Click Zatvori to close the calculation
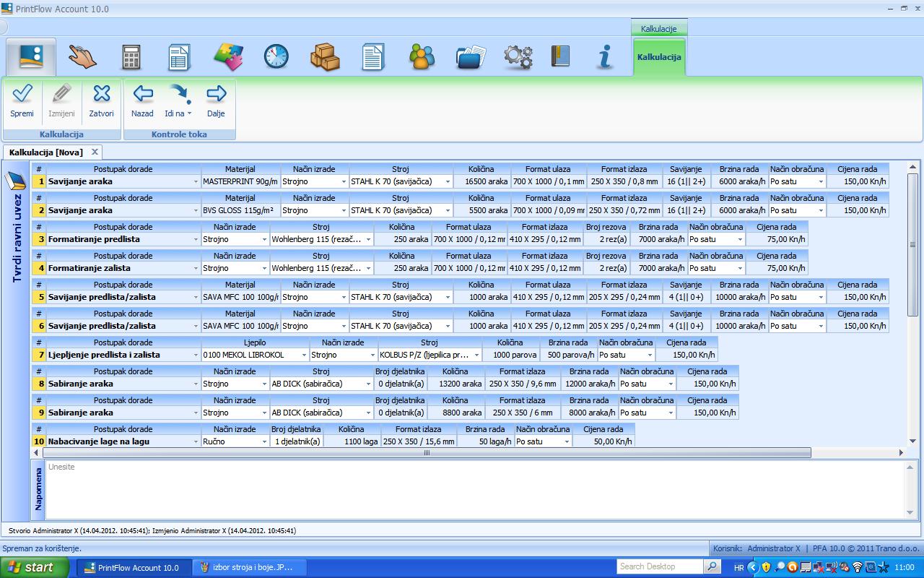Image resolution: width=924 pixels, height=578 pixels. (101, 100)
